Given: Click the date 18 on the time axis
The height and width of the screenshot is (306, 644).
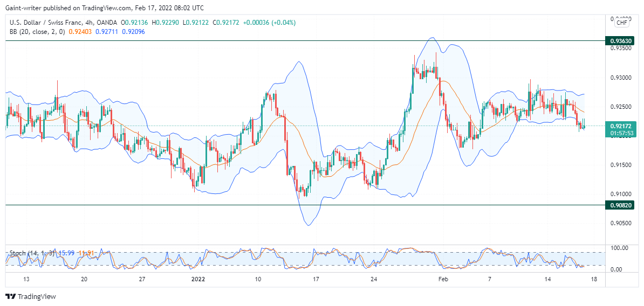Looking at the screenshot, I should [593, 280].
